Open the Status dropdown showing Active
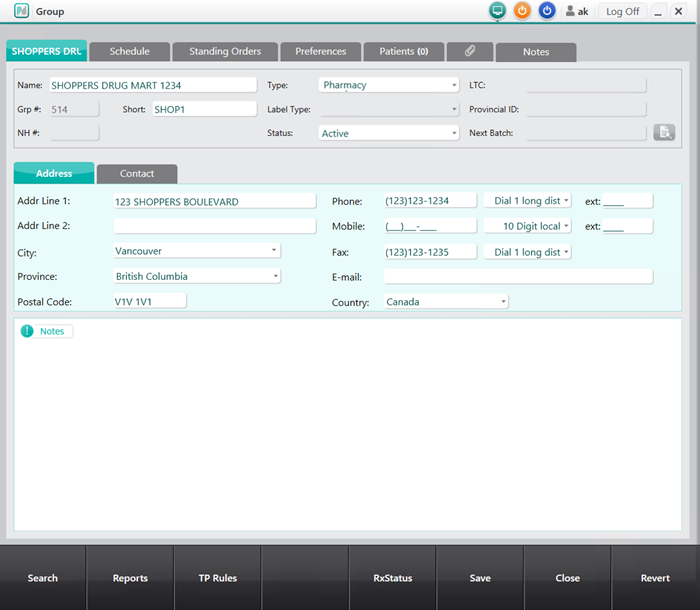Viewport: 700px width, 610px height. click(388, 133)
